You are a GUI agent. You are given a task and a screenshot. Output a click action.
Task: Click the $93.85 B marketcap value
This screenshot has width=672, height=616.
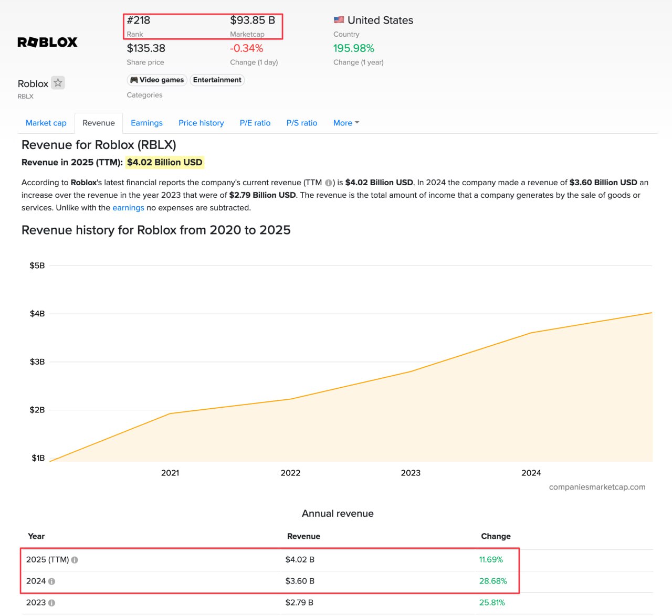pos(253,20)
